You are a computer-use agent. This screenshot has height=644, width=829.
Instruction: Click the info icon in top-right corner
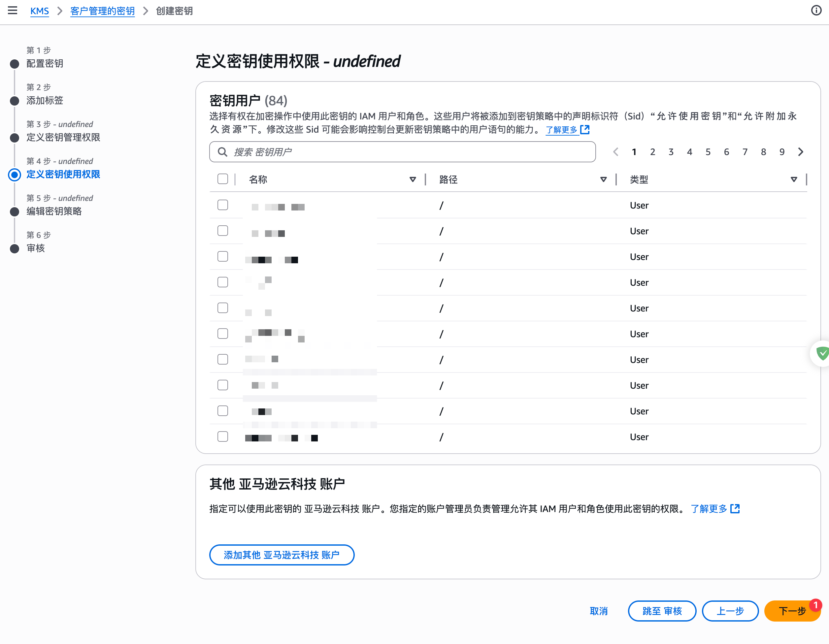coord(816,10)
